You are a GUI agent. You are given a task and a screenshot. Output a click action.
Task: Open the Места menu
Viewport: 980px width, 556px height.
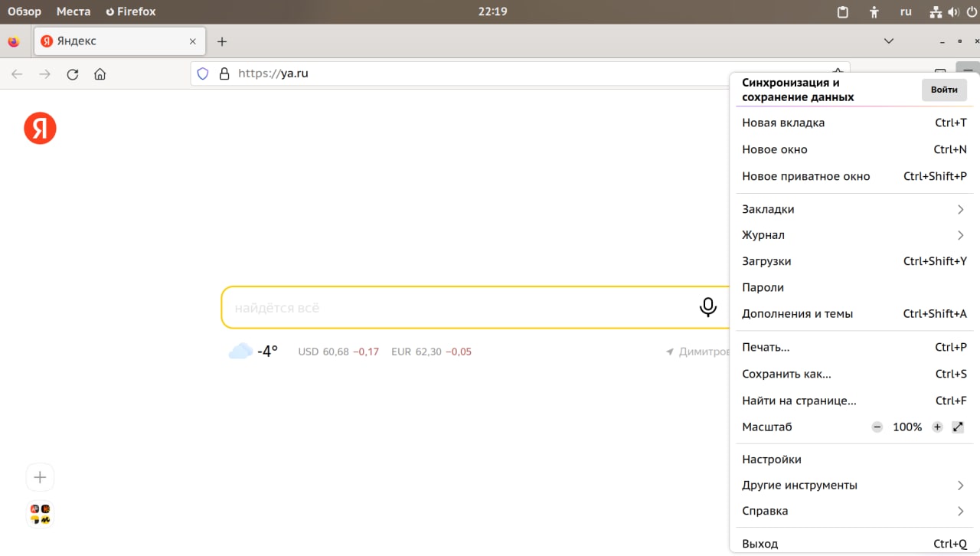point(73,11)
